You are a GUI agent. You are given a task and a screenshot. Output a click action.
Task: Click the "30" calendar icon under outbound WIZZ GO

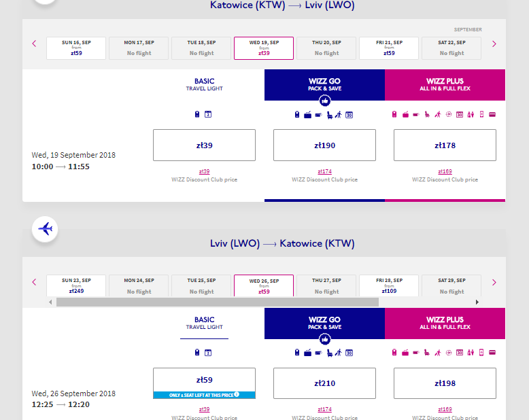click(x=349, y=114)
